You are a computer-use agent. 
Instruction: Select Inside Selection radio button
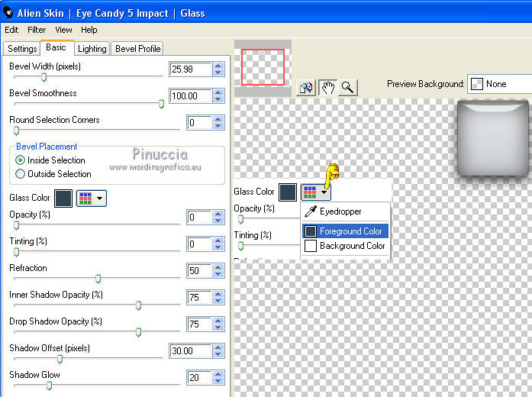pos(20,160)
